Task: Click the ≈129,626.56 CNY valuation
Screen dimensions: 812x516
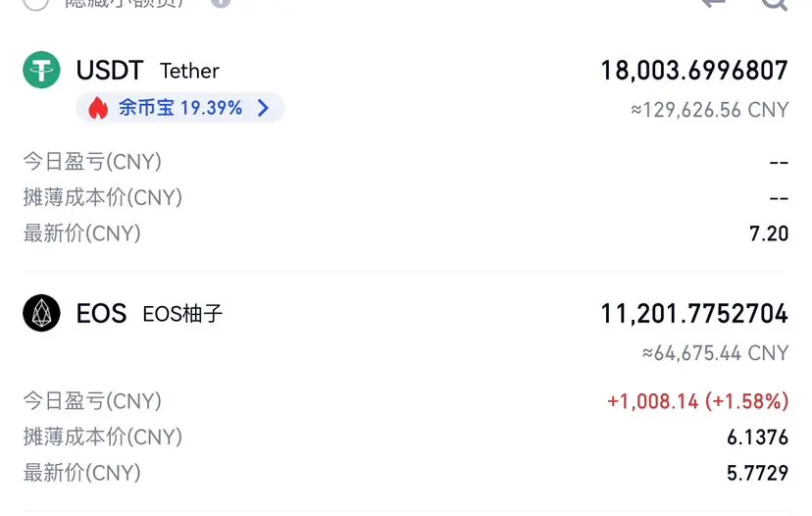Action: pos(709,110)
